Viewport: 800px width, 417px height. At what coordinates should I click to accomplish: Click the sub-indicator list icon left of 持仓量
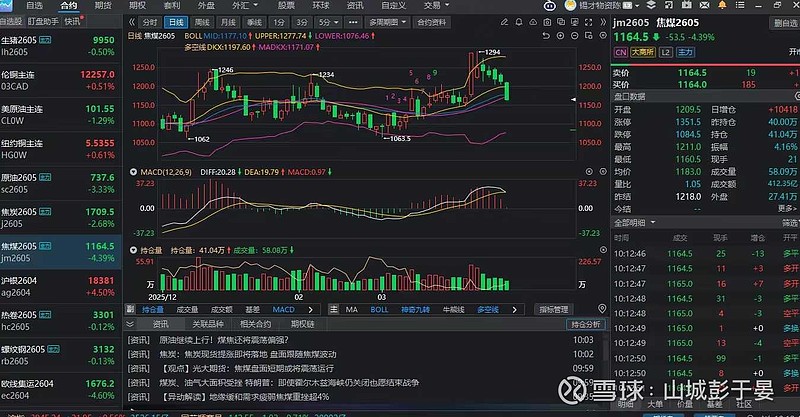click(130, 309)
